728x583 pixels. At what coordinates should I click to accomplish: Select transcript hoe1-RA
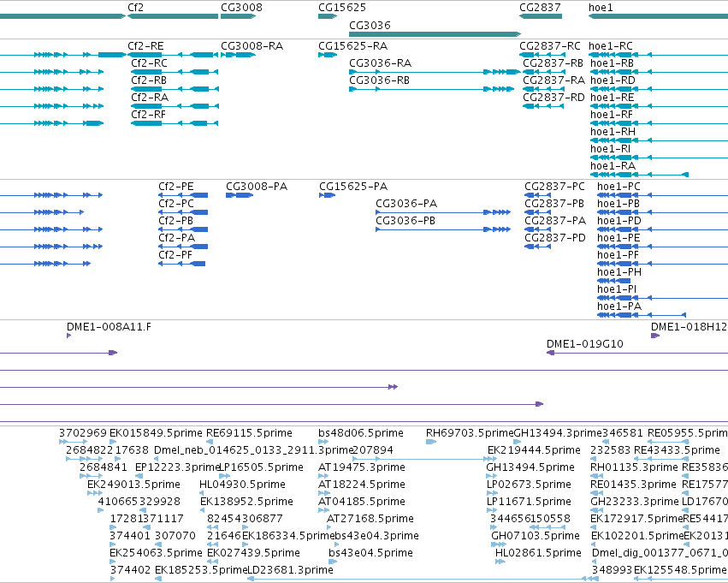click(613, 166)
